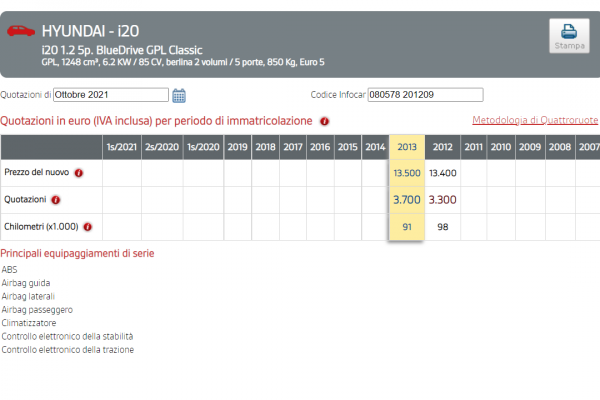Select the 2008 column header
Viewport: 600px width, 400px height.
click(560, 147)
